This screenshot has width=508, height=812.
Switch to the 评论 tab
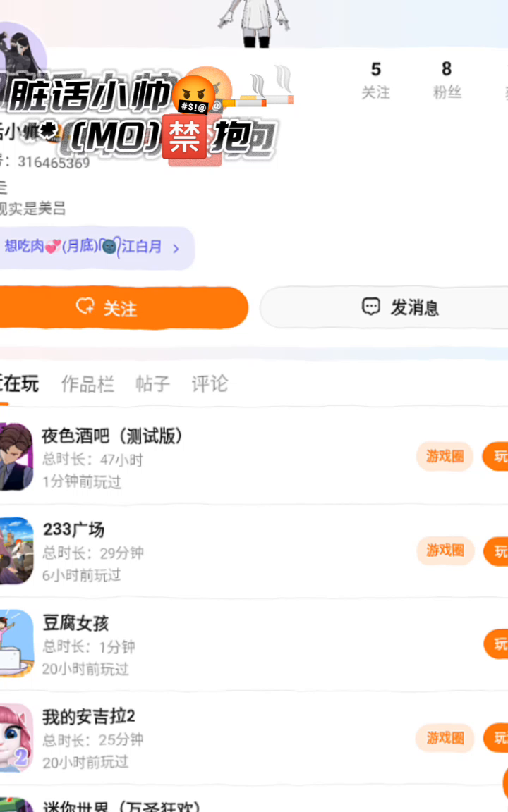210,383
